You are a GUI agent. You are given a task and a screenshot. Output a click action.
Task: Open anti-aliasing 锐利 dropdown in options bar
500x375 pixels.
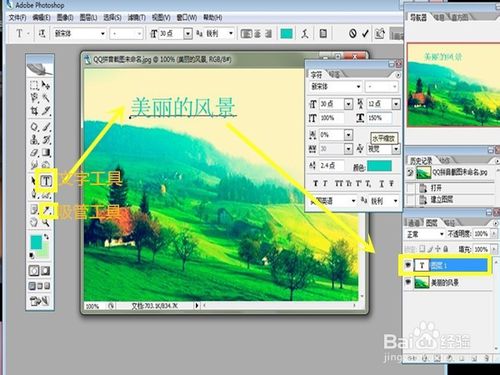tap(231, 34)
